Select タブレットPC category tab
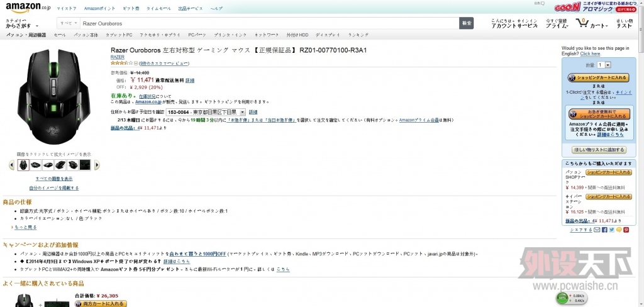Screen dimensions: 644x307 tap(119, 35)
